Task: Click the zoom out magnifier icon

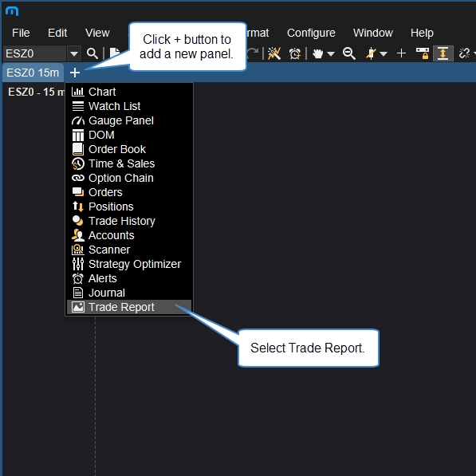Action: point(348,53)
